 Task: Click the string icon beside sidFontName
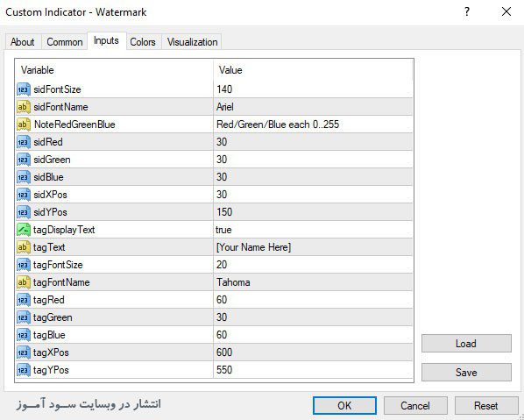point(24,107)
